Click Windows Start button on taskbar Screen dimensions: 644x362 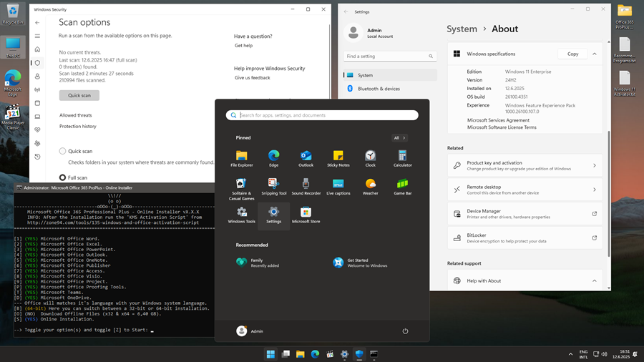click(270, 354)
